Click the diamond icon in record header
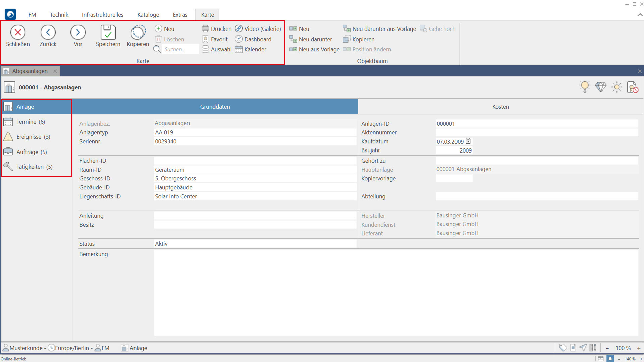The image size is (644, 362). click(600, 87)
